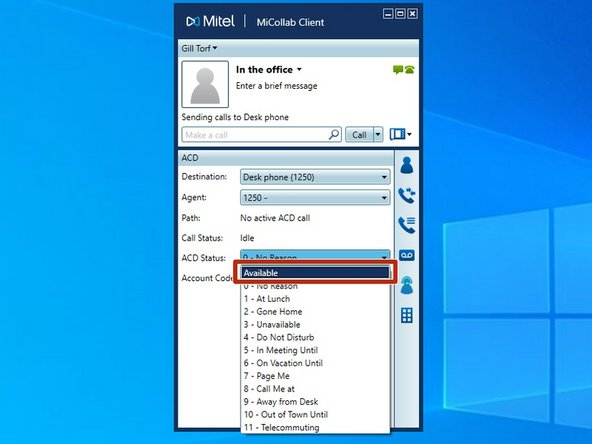Open the Destination Desk phone (1250) combo box
This screenshot has height=444, width=592.
point(315,177)
